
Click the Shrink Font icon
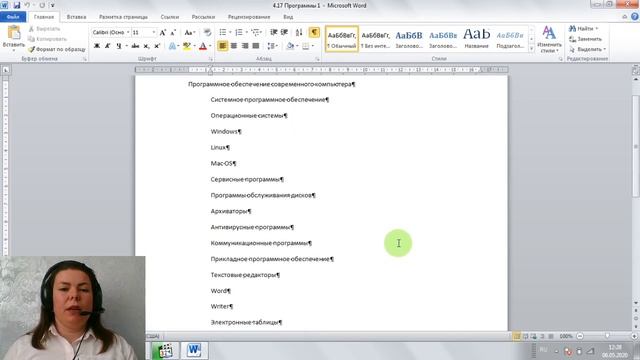click(x=173, y=33)
